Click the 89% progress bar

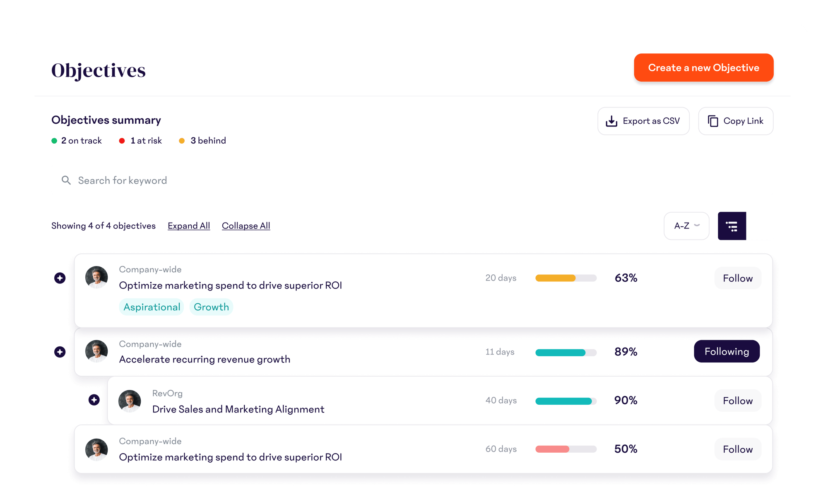click(566, 353)
